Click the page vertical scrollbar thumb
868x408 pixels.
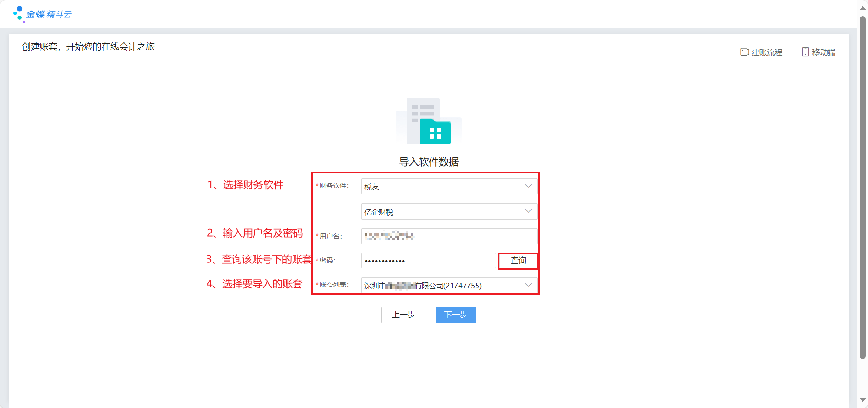click(x=863, y=188)
